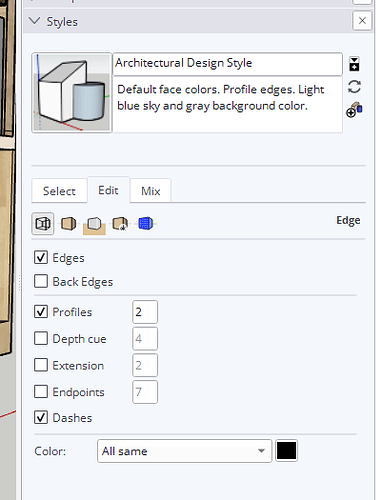Update style with changes icon
This screenshot has height=500, width=380.
[354, 87]
